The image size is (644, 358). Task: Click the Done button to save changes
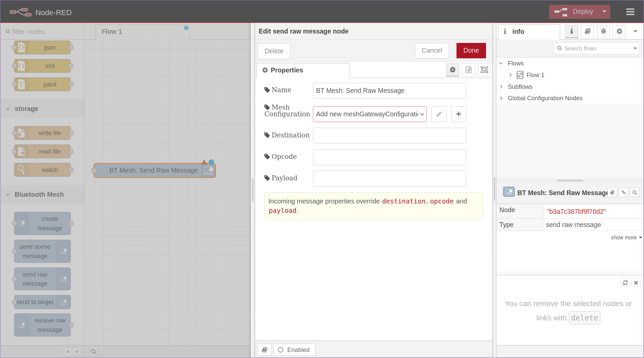[x=471, y=51]
